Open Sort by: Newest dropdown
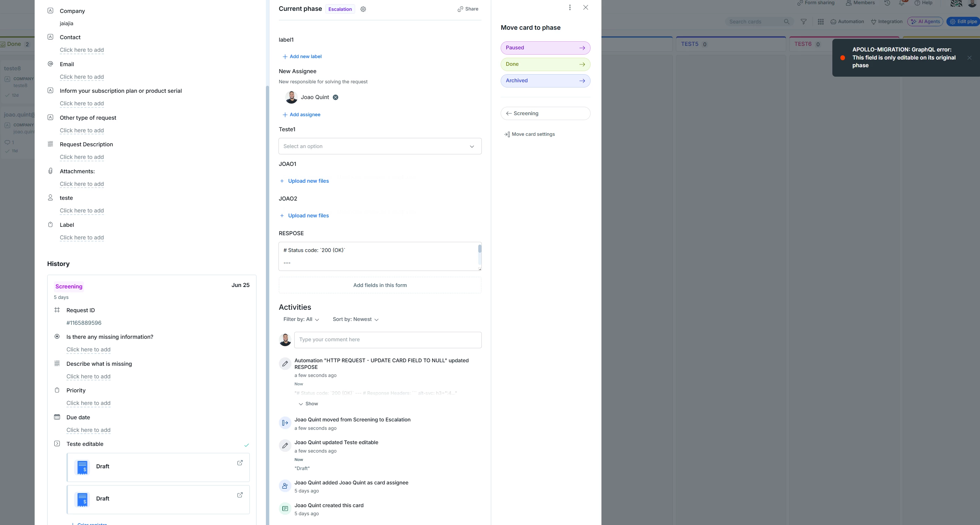This screenshot has height=525, width=980. (x=356, y=320)
